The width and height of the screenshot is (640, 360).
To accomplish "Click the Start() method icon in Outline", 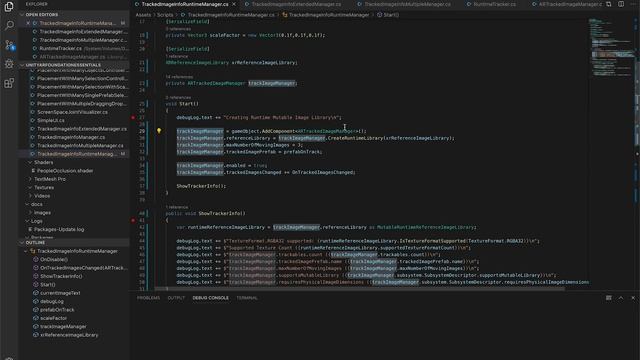I will point(36,284).
